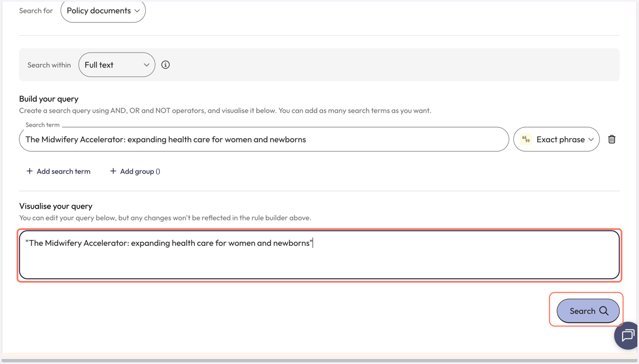Viewport: 639px width, 364px height.
Task: Open the Exact phrase match type dropdown
Action: (556, 139)
